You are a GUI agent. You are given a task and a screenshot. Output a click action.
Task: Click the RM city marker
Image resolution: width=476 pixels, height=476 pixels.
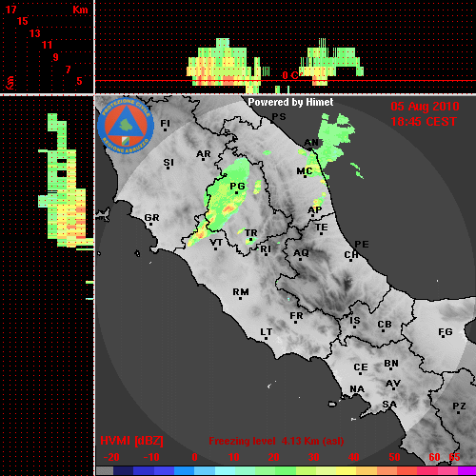(x=240, y=298)
